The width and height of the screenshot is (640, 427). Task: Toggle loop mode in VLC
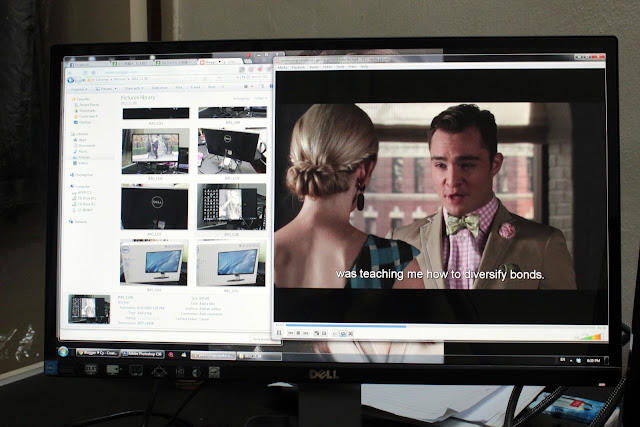(x=343, y=334)
